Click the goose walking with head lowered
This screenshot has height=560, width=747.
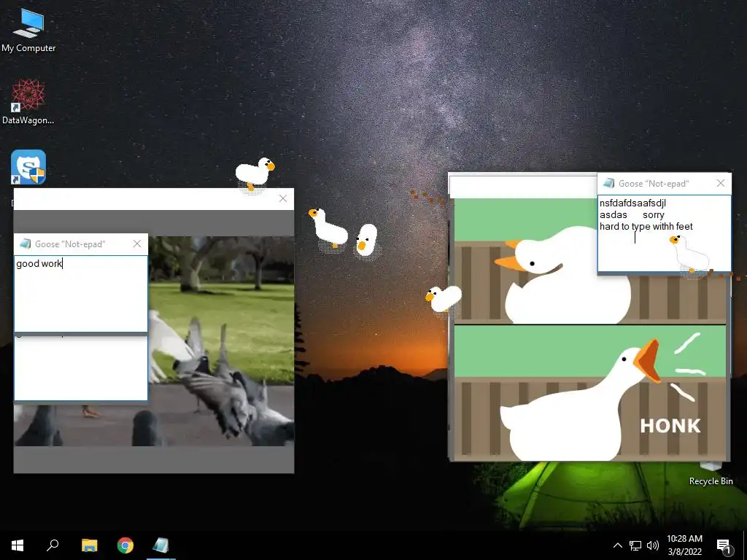(x=328, y=227)
